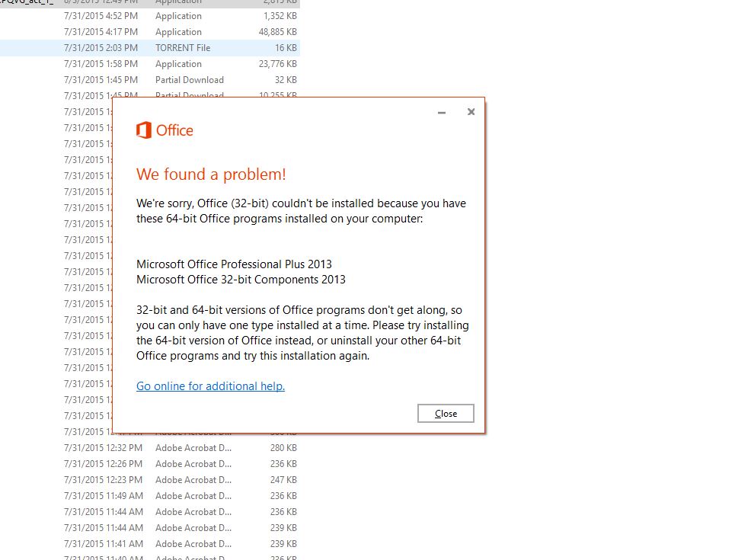Screen dimensions: 735x560
Task: Select the Adobe Acrobat file from 11:41 AM
Action: [x=150, y=543]
